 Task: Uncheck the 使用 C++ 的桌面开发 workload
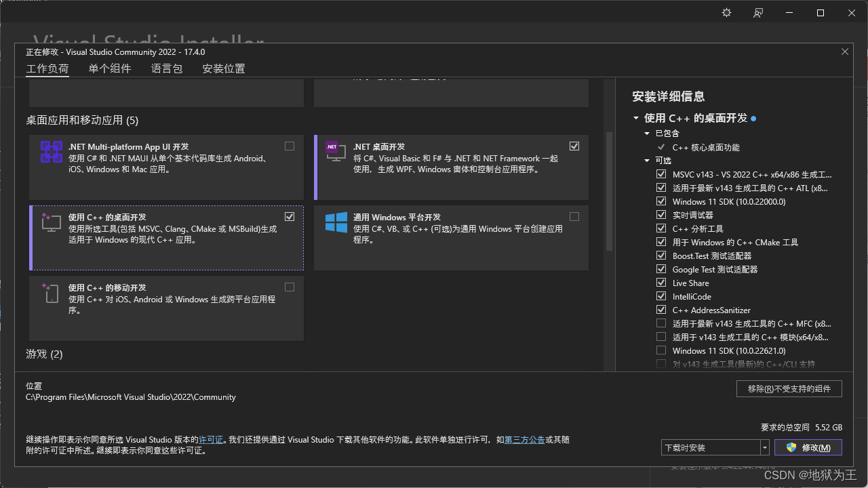point(290,216)
